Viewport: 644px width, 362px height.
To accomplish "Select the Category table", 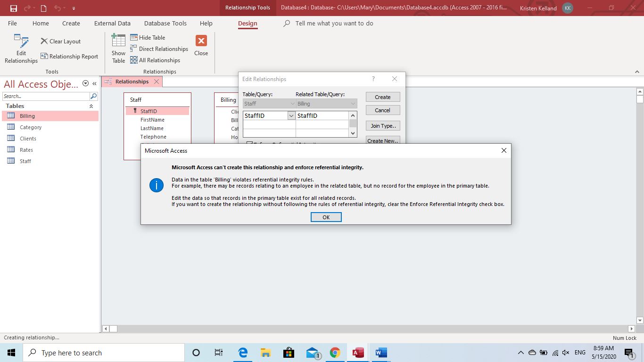I will pyautogui.click(x=50, y=127).
